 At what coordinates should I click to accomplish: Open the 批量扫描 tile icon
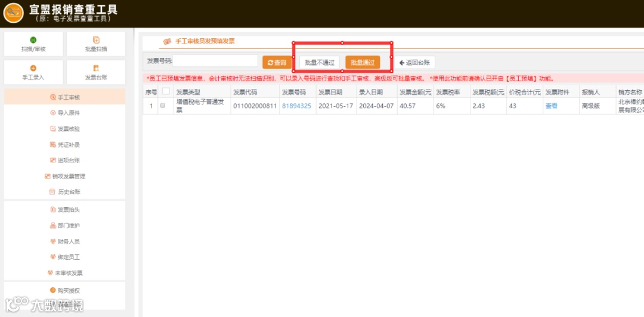[x=96, y=40]
